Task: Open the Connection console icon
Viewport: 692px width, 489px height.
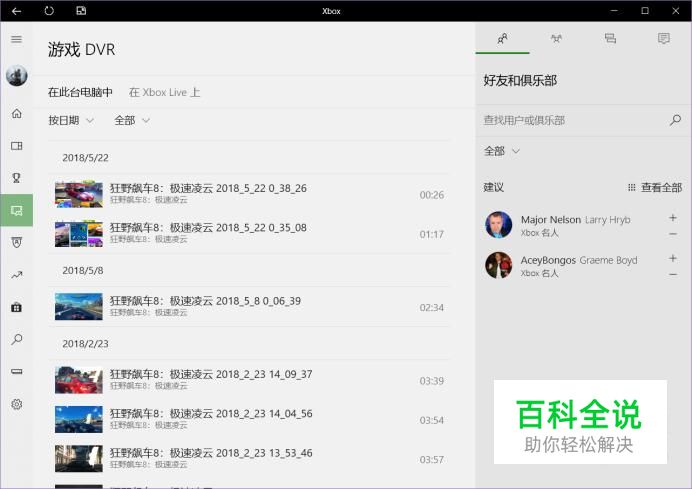Action: click(16, 372)
